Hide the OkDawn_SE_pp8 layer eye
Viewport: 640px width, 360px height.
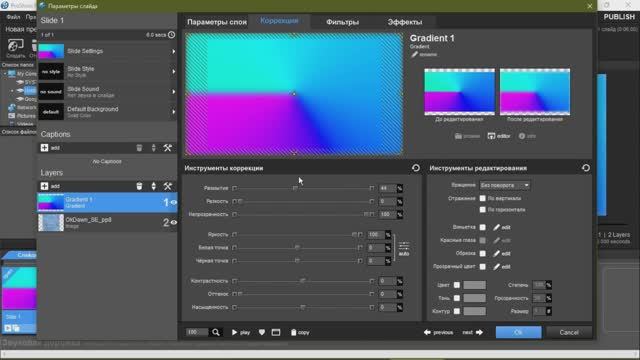[x=174, y=222]
